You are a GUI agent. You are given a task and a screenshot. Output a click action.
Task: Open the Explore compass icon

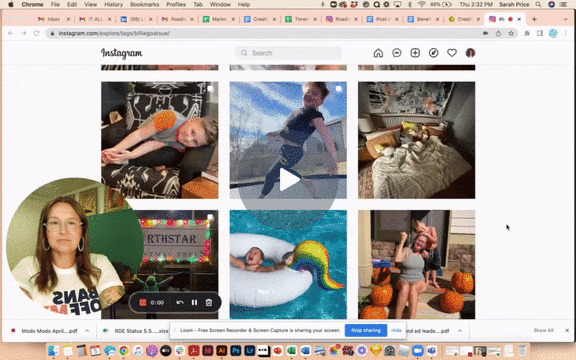(x=433, y=53)
